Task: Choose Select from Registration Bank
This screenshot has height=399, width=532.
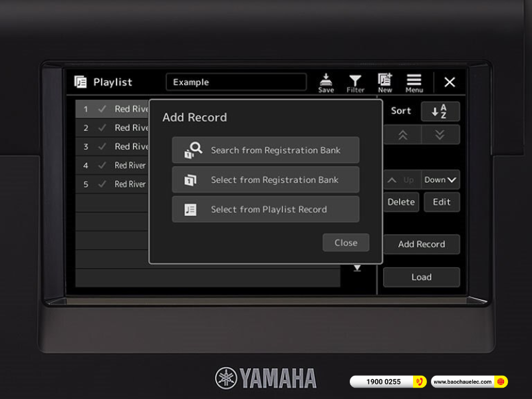Action: (x=265, y=180)
